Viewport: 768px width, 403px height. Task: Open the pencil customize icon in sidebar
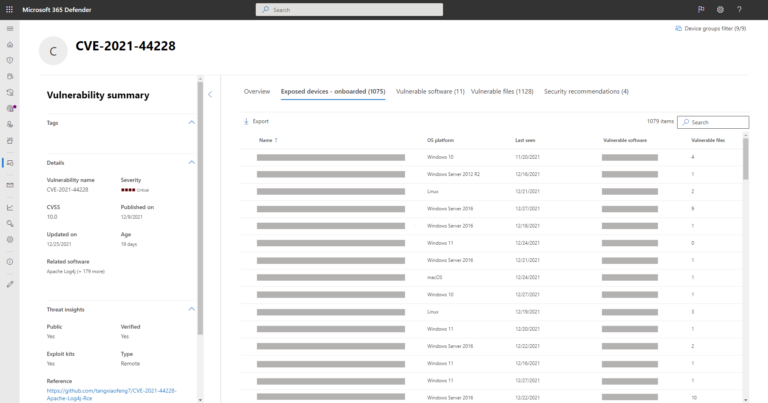[10, 284]
